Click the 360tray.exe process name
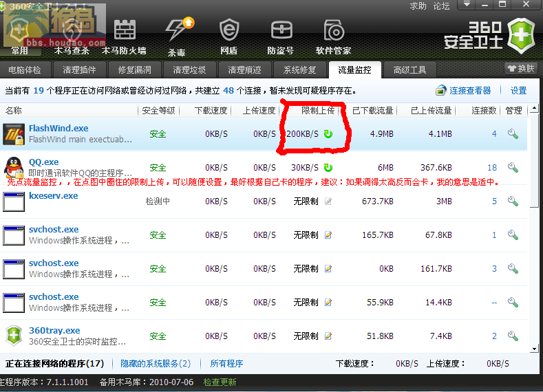The width and height of the screenshot is (543, 392). (x=54, y=330)
